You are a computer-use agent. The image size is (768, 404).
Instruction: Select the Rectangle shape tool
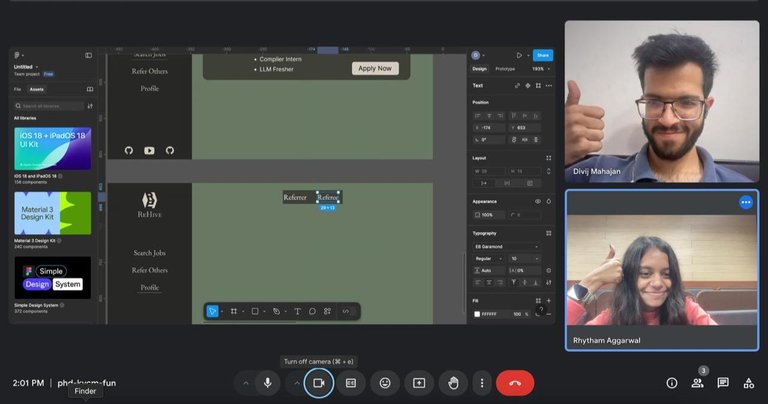pos(255,311)
